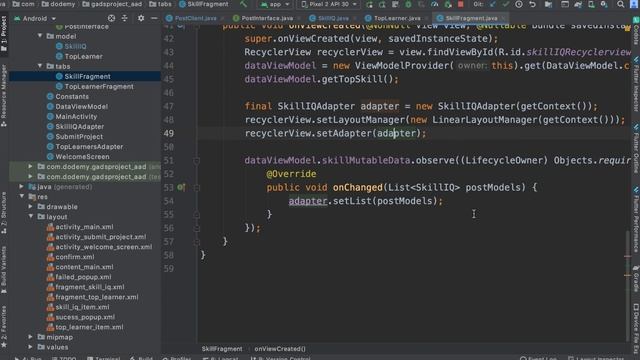Switch to the SkillIQ.java editor tab
The width and height of the screenshot is (640, 360).
333,18
